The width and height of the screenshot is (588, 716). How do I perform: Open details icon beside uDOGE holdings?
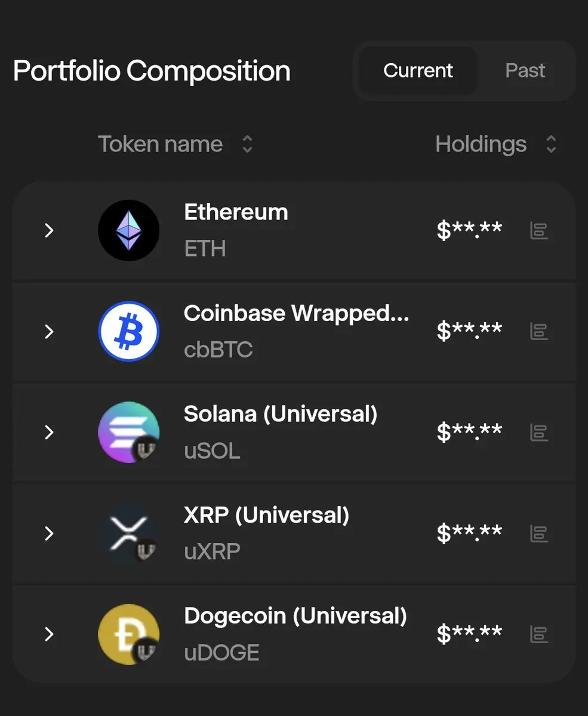click(539, 634)
